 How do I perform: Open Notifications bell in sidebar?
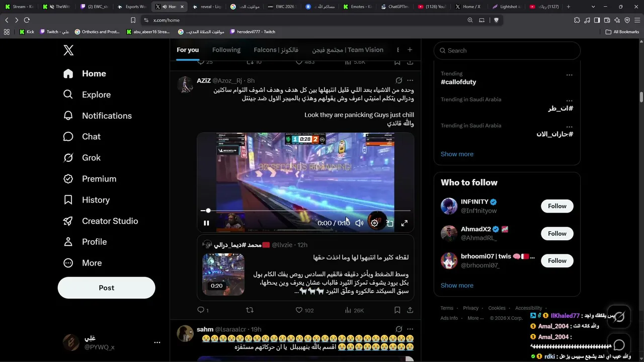click(x=68, y=116)
